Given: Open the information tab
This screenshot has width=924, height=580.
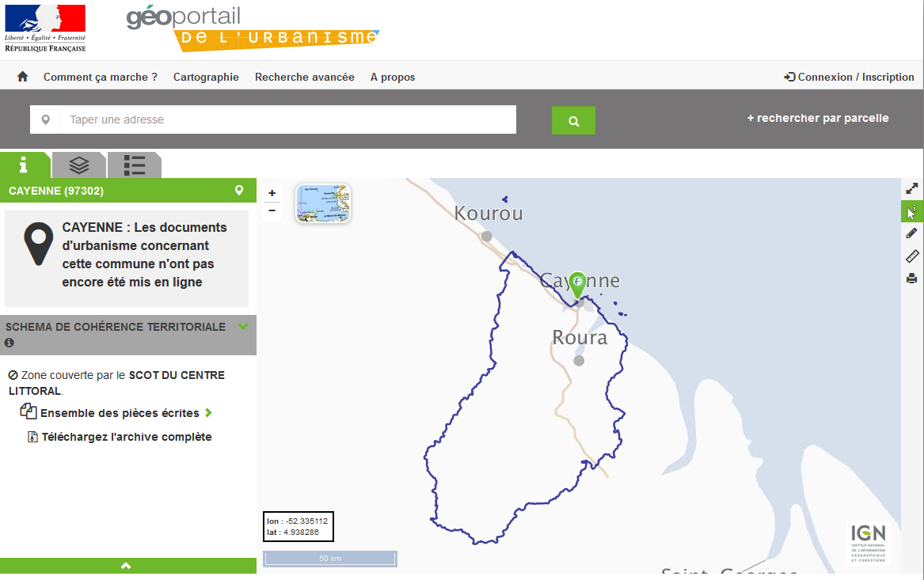Looking at the screenshot, I should (x=25, y=165).
